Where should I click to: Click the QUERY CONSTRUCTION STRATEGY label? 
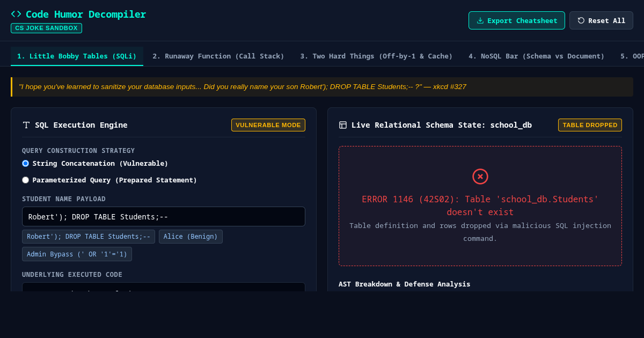(78, 150)
